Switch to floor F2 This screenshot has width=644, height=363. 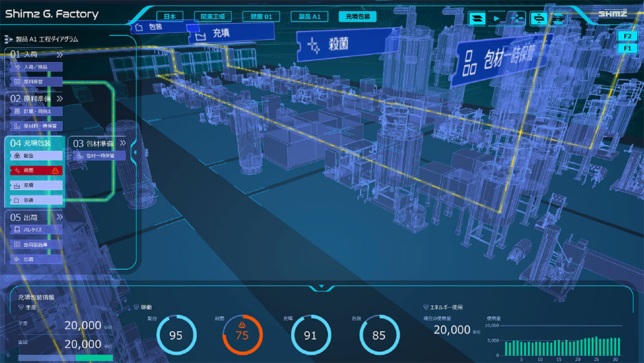(627, 36)
